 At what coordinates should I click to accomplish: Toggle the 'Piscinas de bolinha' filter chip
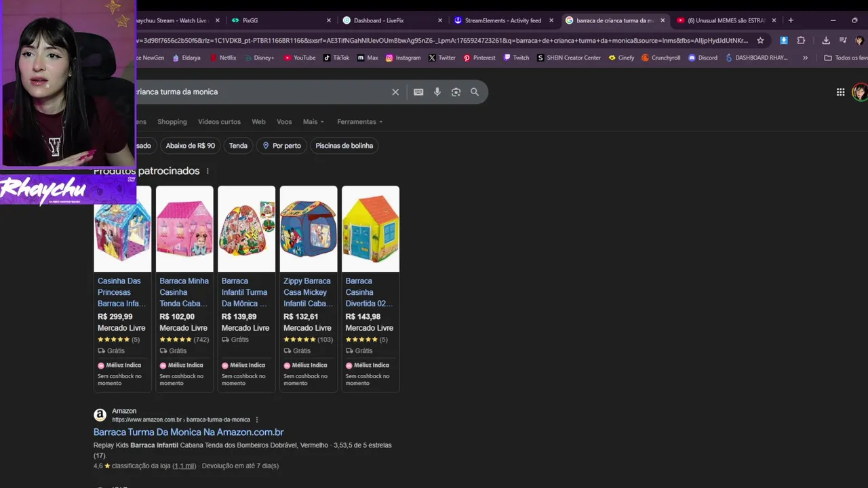[x=344, y=146]
